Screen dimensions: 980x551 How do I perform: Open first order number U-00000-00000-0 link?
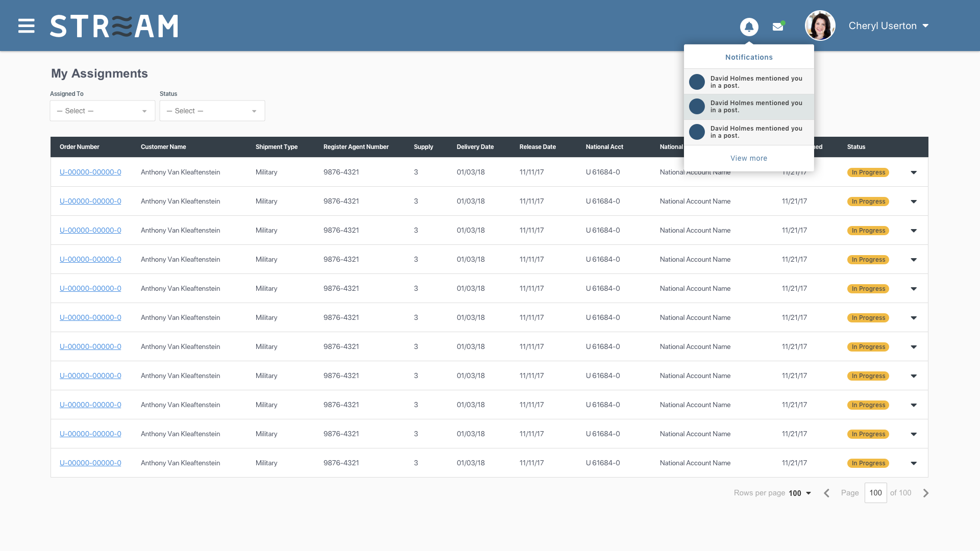point(90,172)
